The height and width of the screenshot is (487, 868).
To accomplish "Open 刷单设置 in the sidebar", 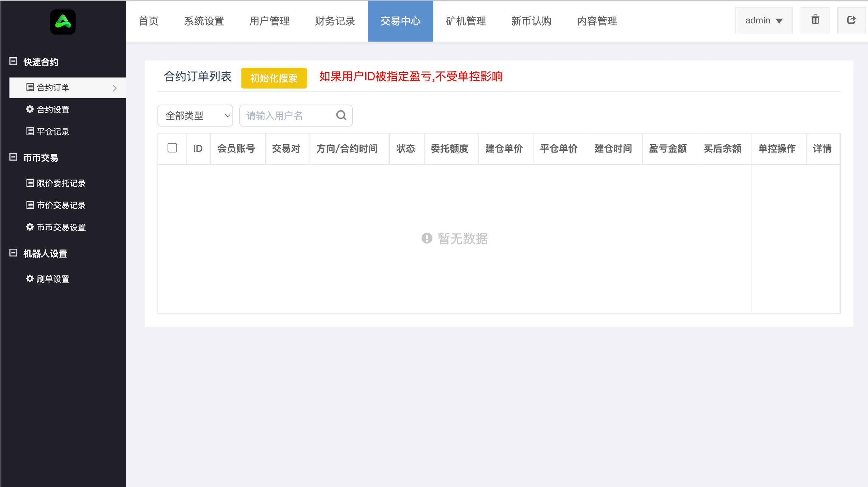I will click(68, 279).
